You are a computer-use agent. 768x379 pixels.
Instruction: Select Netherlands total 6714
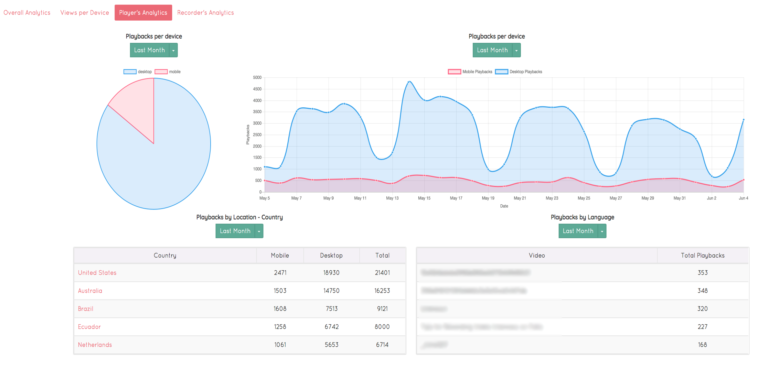383,345
